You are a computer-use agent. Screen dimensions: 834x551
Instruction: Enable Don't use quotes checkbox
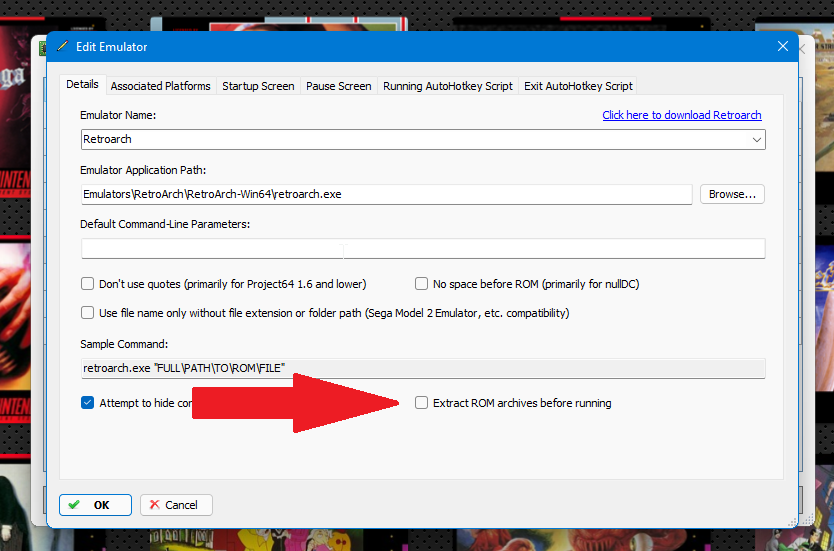[x=88, y=283]
